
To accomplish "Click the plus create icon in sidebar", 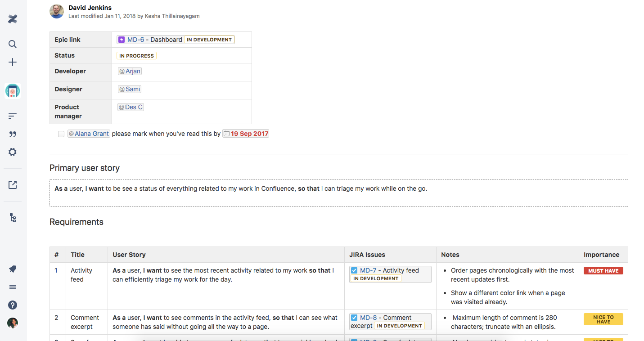I will (x=13, y=62).
